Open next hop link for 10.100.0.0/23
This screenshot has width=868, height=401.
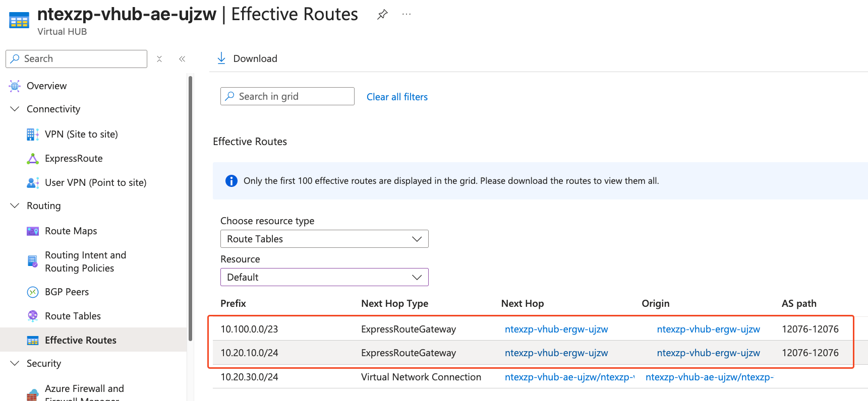coord(556,329)
